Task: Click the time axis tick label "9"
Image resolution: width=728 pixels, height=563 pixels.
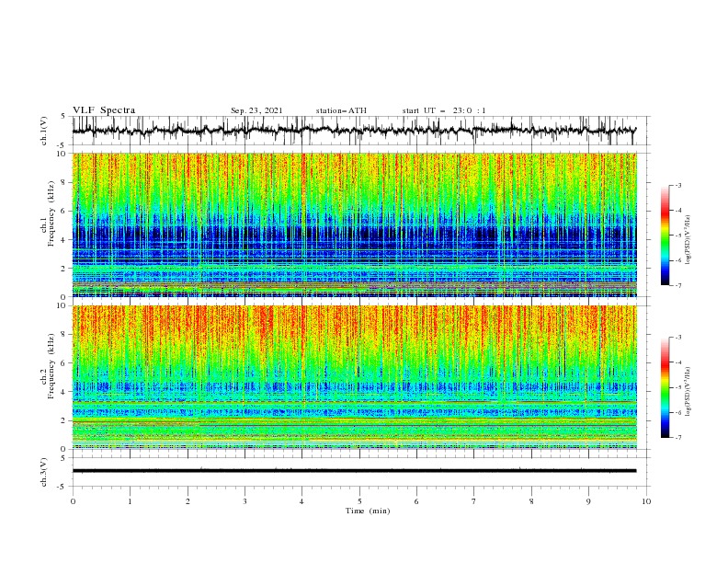Action: click(588, 501)
